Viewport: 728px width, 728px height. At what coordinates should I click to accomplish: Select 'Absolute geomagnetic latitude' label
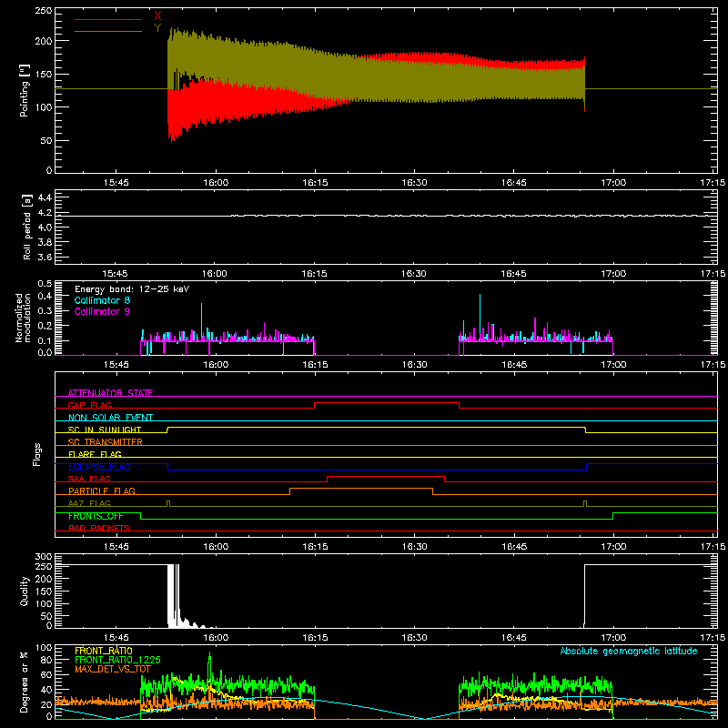[x=629, y=651]
